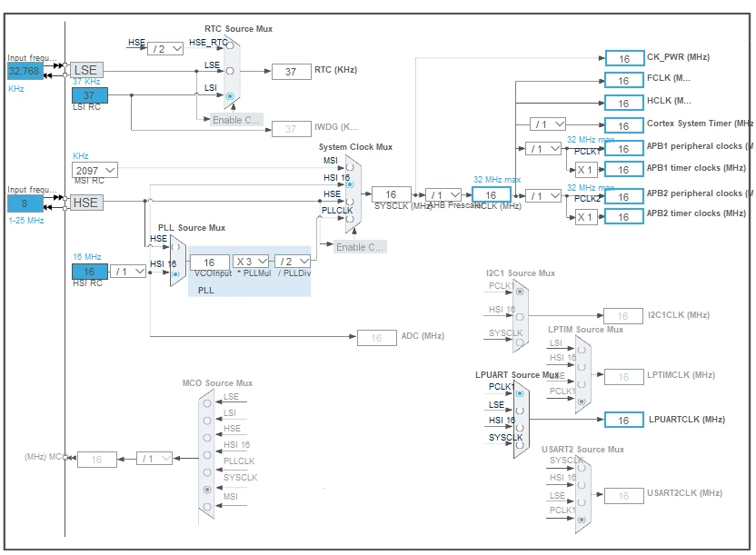This screenshot has width=756, height=555.
Task: Click the HSE input frequency 8 field
Action: click(x=25, y=203)
